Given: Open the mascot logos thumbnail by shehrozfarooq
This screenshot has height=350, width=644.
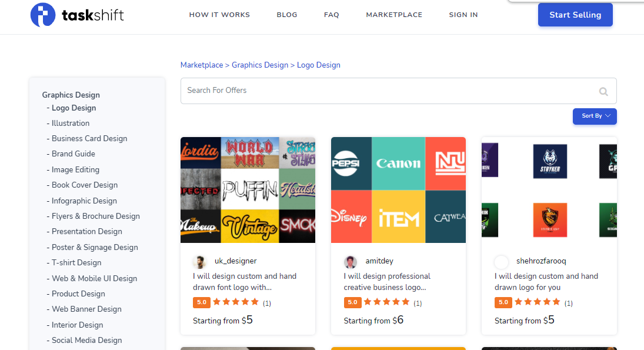Looking at the screenshot, I should 549,190.
